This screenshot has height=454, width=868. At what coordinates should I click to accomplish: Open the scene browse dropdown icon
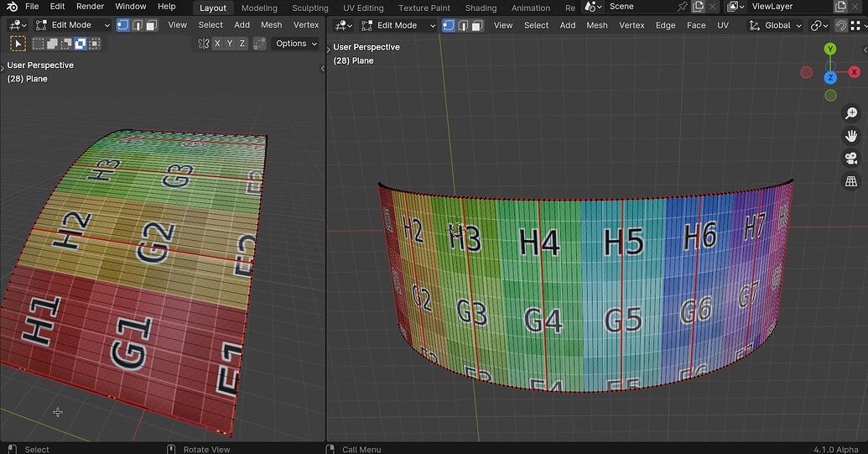[x=594, y=7]
